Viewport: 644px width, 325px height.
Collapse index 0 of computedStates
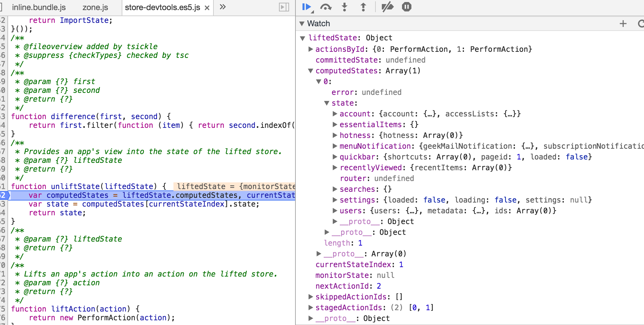click(319, 81)
